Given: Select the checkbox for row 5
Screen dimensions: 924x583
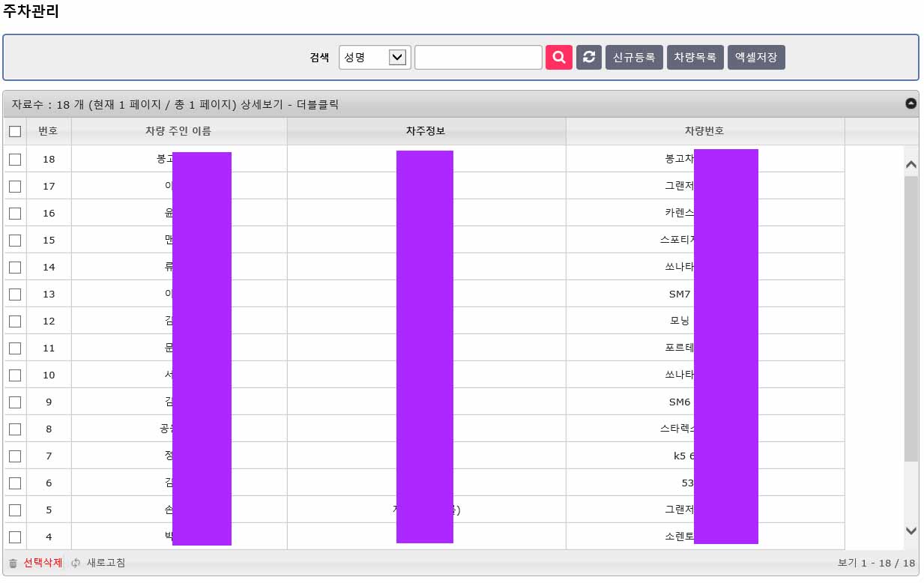Looking at the screenshot, I should pos(15,510).
